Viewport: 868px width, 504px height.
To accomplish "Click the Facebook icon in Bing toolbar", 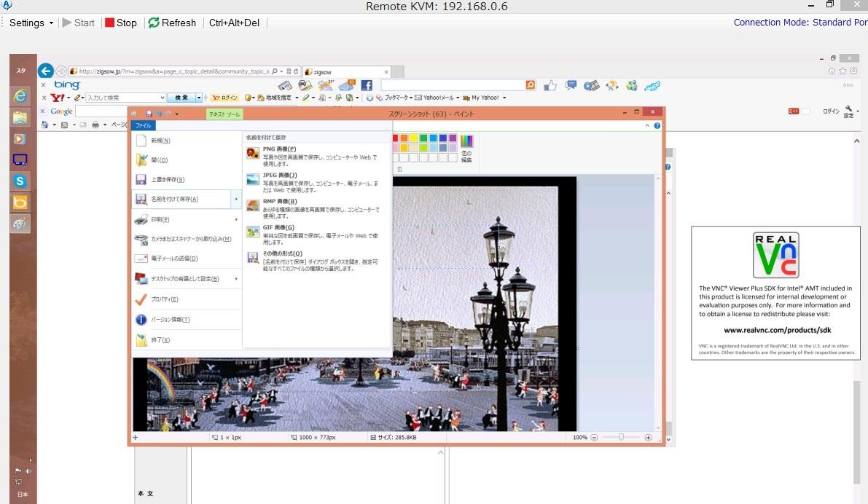I will pos(367,86).
